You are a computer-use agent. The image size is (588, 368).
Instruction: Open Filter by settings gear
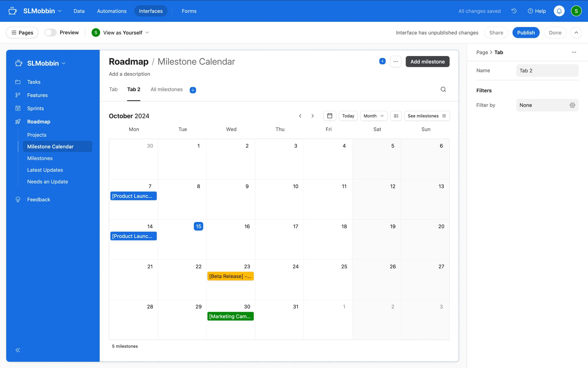[x=572, y=105]
